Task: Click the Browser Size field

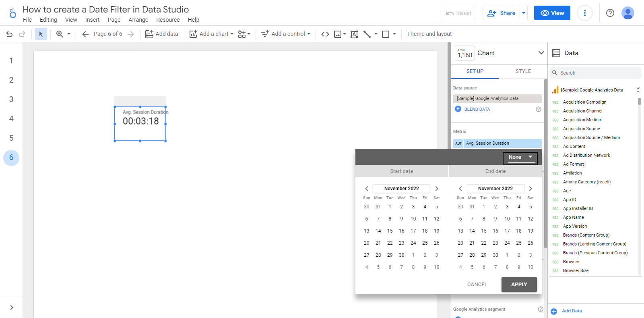Action: click(576, 271)
